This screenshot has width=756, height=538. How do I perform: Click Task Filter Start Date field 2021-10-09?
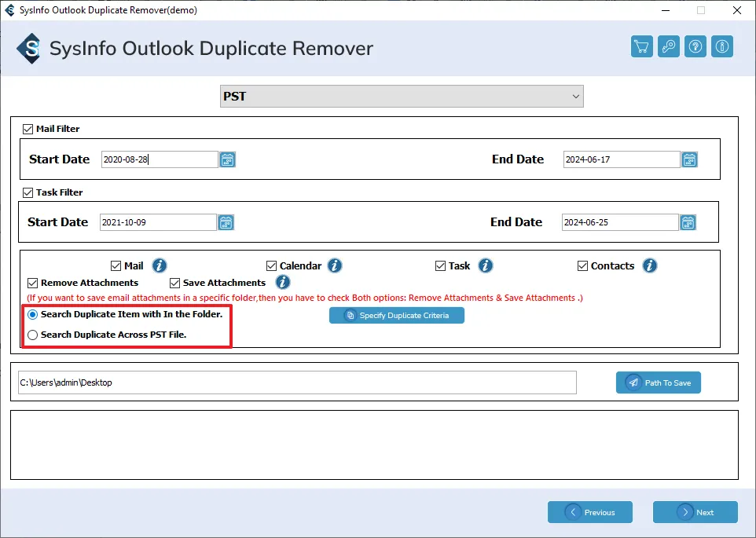158,222
